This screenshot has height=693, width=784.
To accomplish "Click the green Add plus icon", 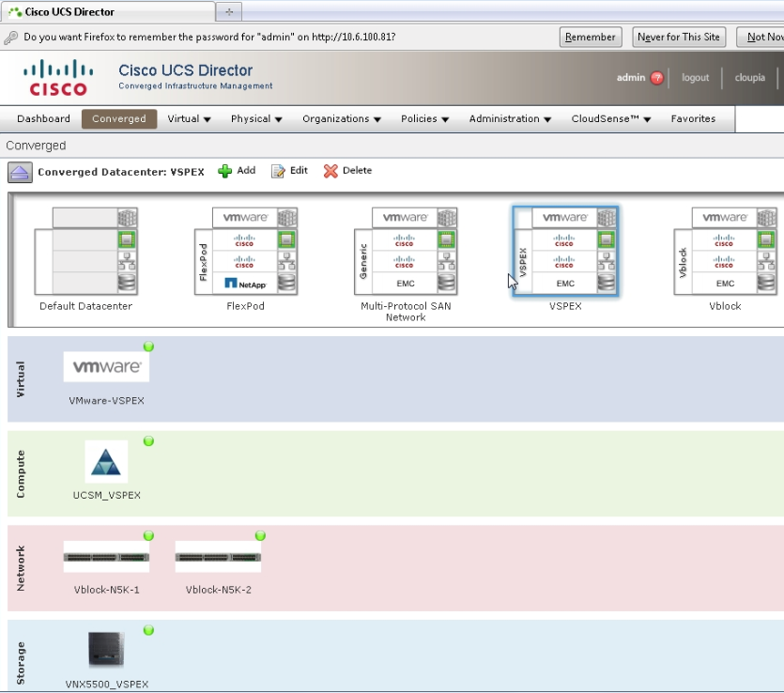I will point(225,171).
